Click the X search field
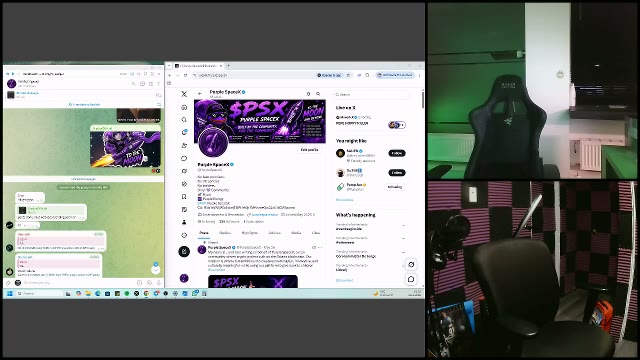Viewport: 640px width, 360px height. click(371, 94)
